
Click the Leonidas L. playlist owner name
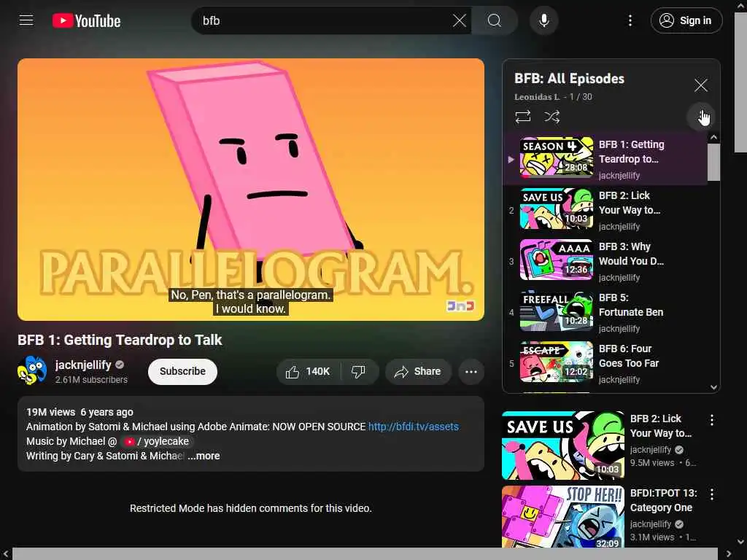tap(536, 97)
